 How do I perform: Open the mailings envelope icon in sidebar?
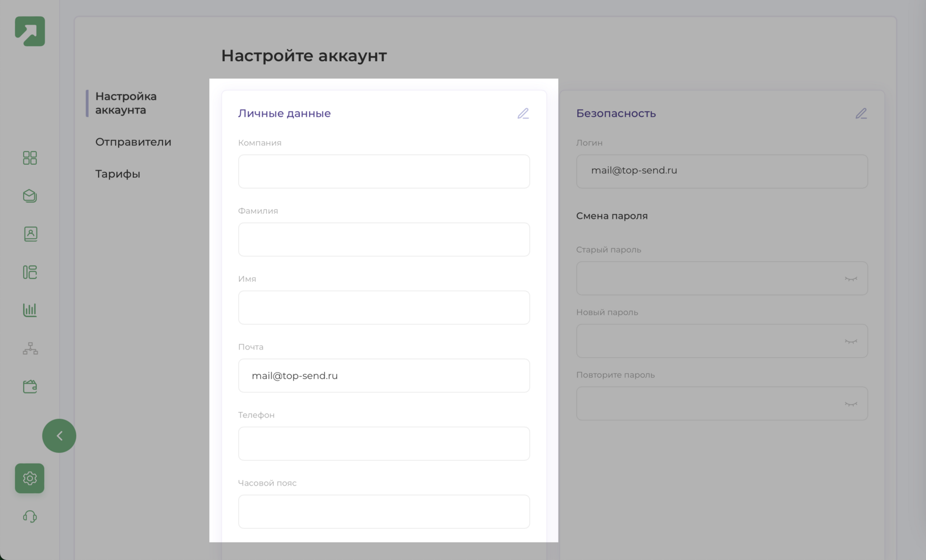[30, 196]
